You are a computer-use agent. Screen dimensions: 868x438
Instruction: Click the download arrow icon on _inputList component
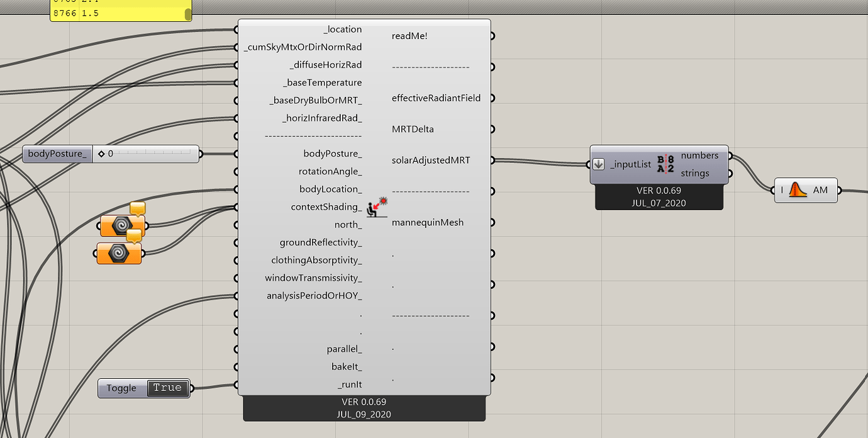pyautogui.click(x=598, y=164)
